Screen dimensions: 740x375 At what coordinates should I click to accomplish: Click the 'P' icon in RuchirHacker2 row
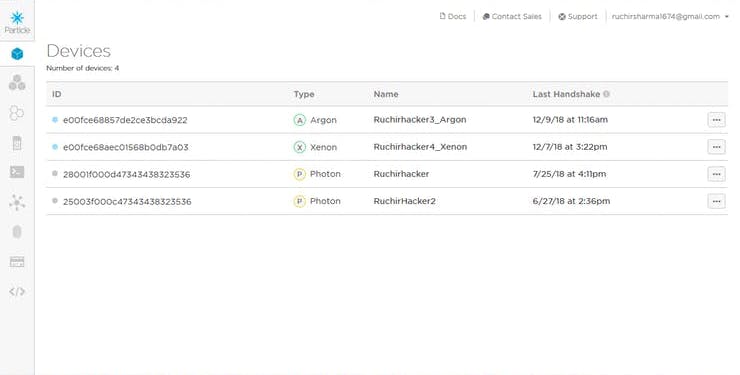(x=300, y=201)
